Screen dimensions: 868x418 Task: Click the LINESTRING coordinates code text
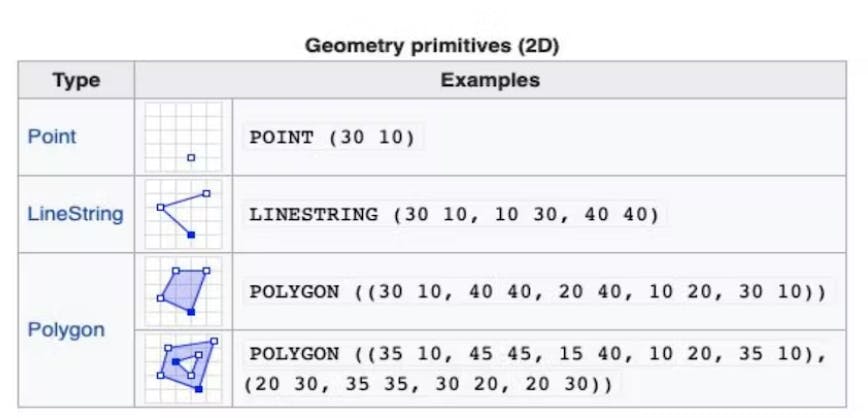[454, 214]
